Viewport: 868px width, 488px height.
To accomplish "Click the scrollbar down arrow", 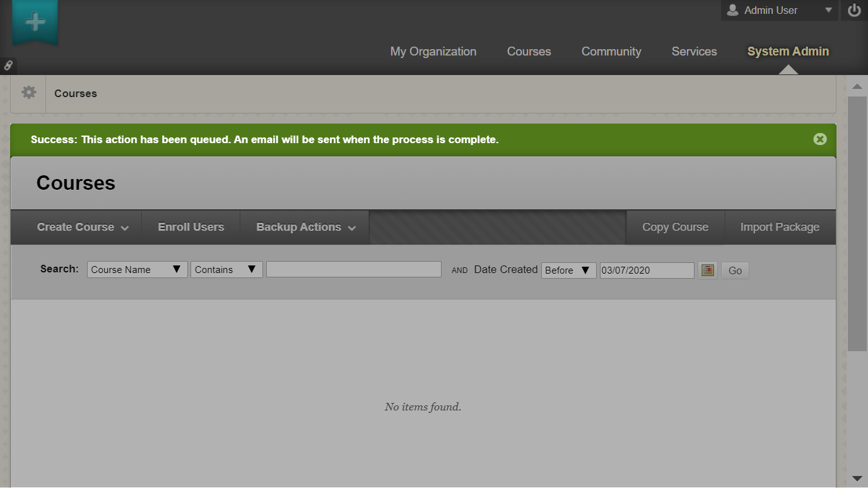I will tap(857, 479).
